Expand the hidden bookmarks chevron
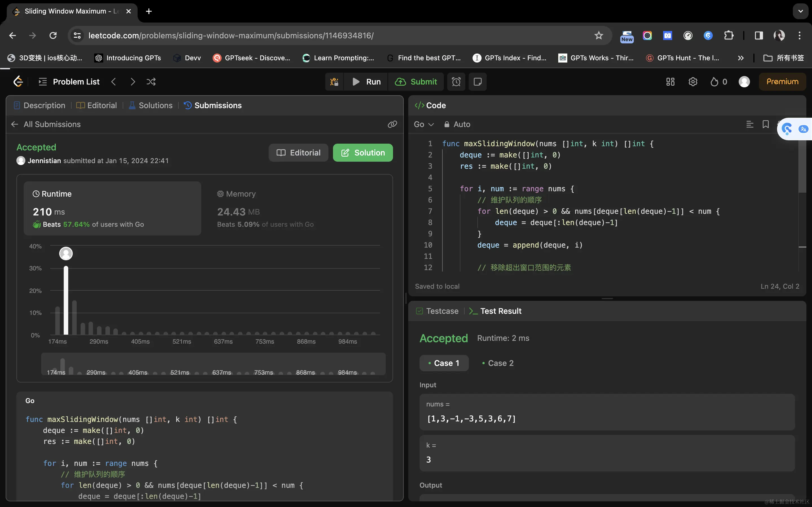 (x=741, y=58)
